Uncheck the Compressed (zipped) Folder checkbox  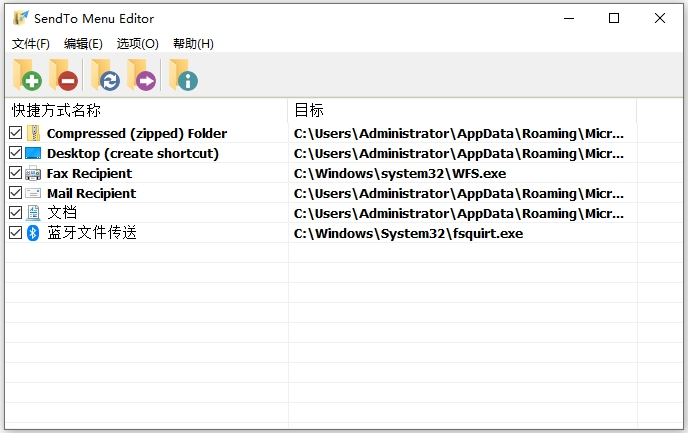tap(15, 133)
